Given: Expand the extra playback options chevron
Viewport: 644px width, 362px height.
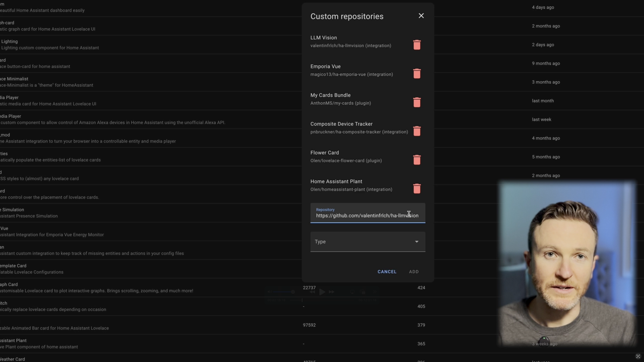Looking at the screenshot, I should (375, 292).
